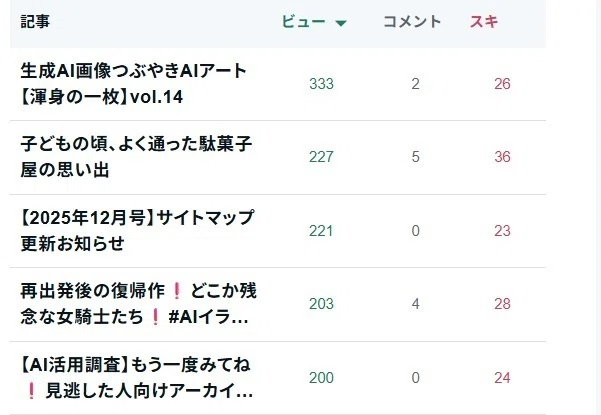The height and width of the screenshot is (415, 601).
Task: Click view count 227 of 駄菓子屋 article
Action: pyautogui.click(x=321, y=157)
